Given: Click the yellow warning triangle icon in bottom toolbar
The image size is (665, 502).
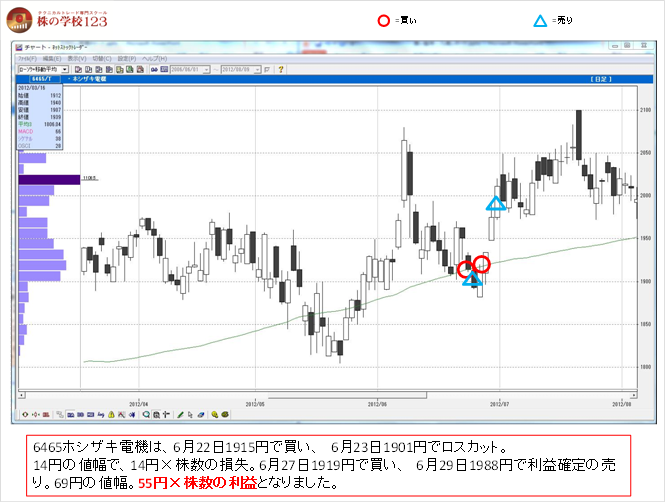Looking at the screenshot, I should pos(111,415).
